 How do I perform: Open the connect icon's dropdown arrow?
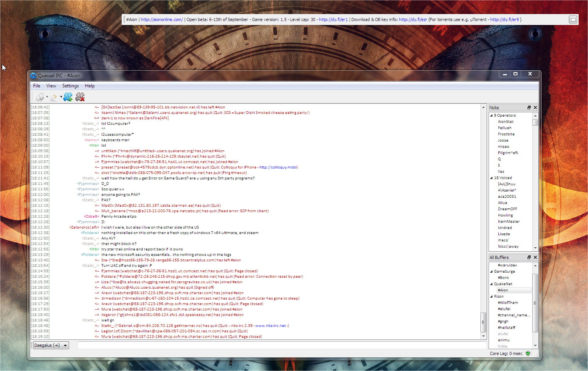pyautogui.click(x=47, y=97)
